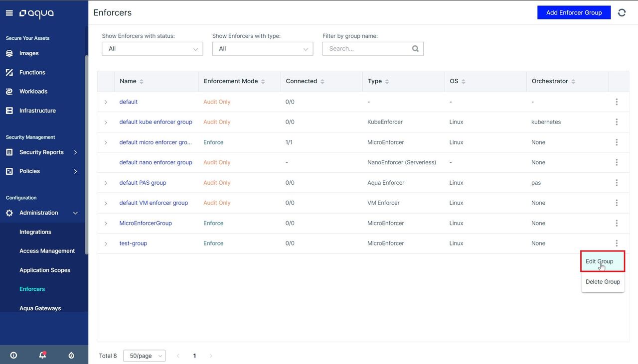Open the 50/page size dropdown
This screenshot has width=638, height=364.
click(145, 356)
